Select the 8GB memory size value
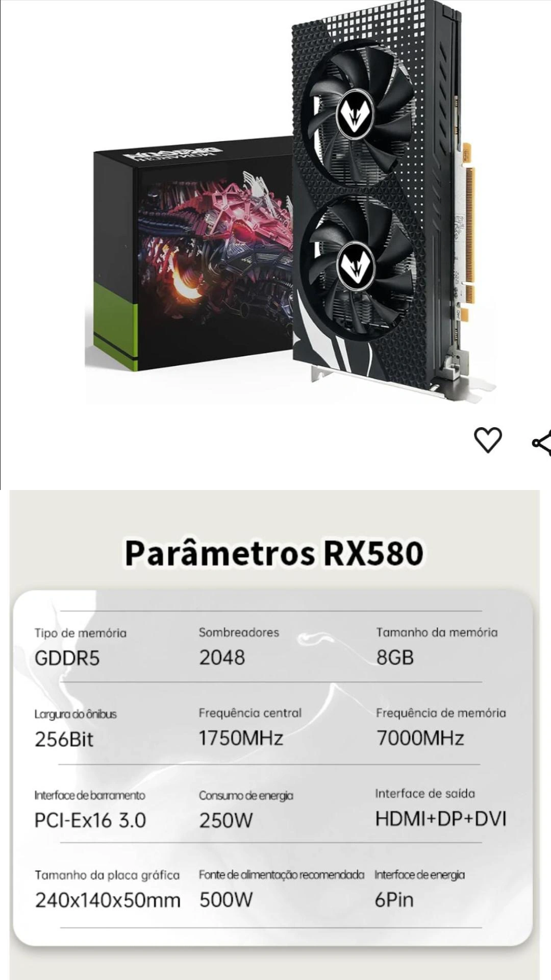The height and width of the screenshot is (980, 551). coord(395,657)
